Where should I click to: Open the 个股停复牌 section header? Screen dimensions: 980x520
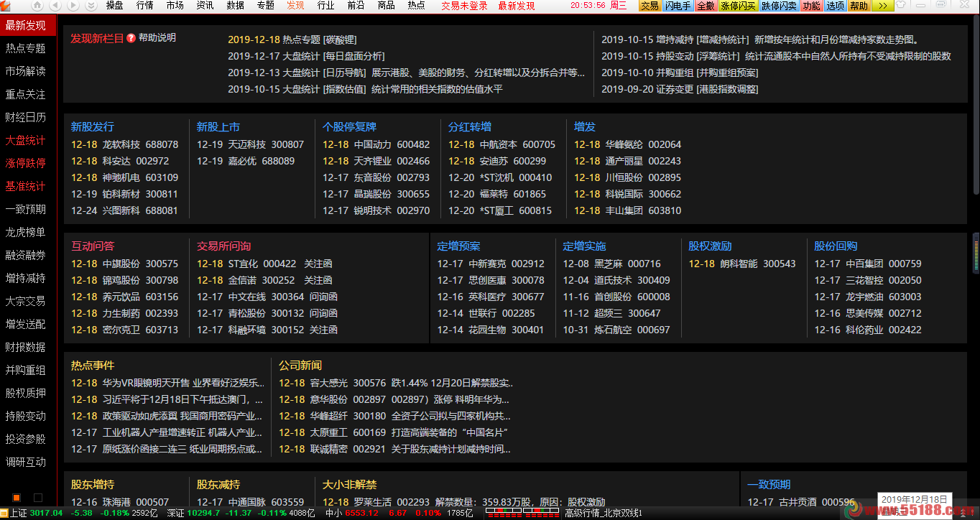349,127
